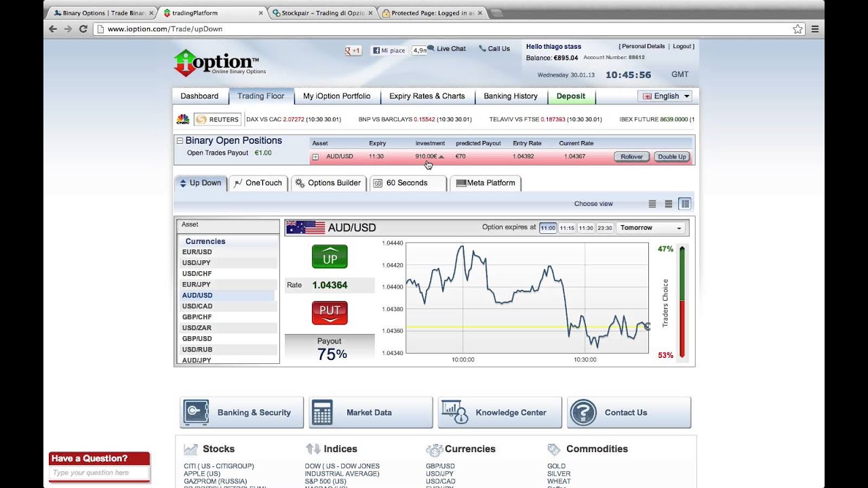Open the Chrome menu icon
868x488 pixels.
coord(815,29)
